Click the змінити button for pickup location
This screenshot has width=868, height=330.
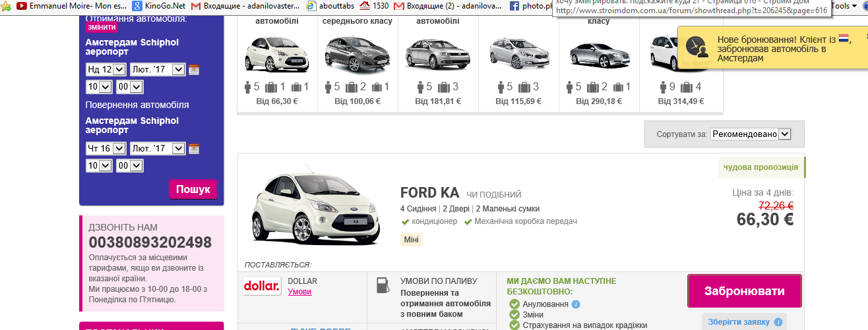point(102,27)
